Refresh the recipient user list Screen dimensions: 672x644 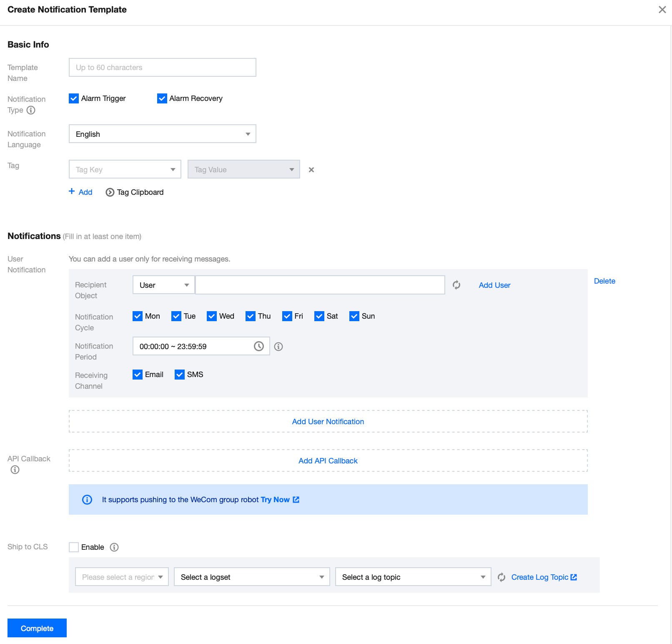click(x=456, y=285)
